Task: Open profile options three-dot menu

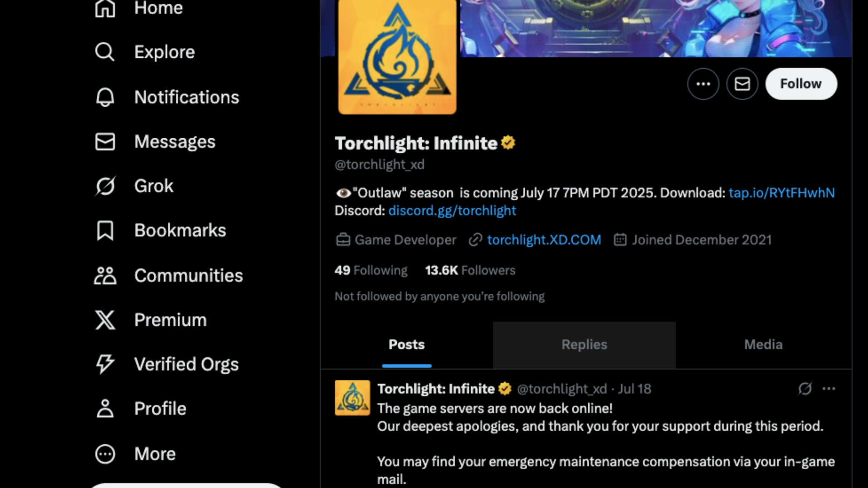Action: 703,84
